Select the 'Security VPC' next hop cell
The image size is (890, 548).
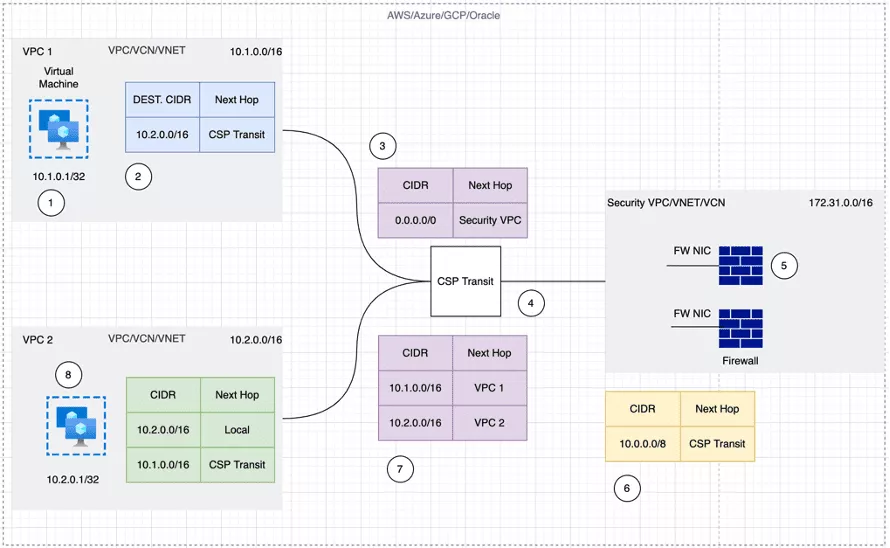tap(490, 220)
